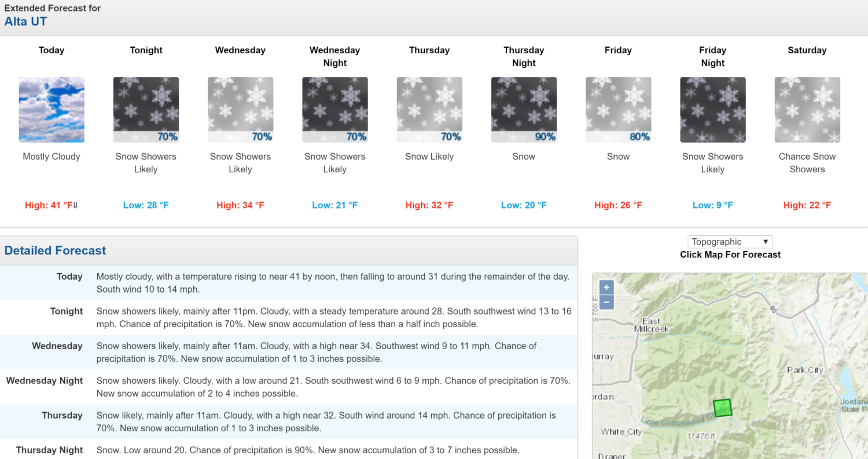Click Park City label on the map

click(x=805, y=370)
